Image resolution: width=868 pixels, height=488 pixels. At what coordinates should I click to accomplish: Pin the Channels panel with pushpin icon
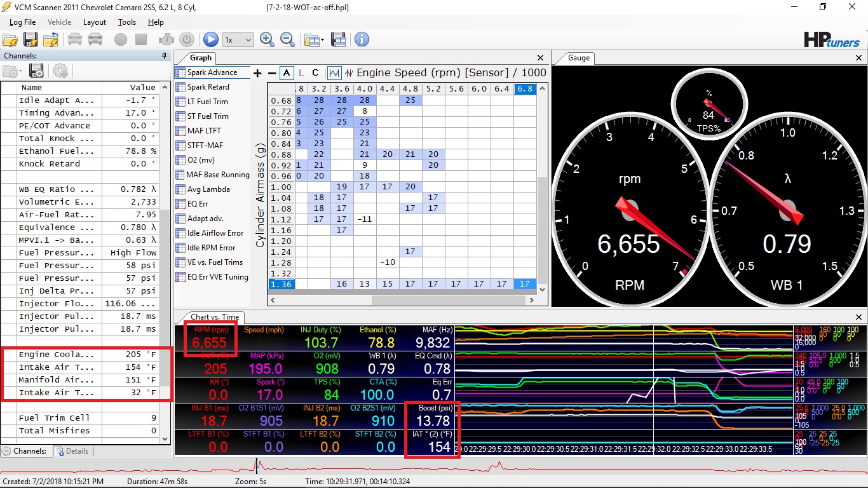164,56
